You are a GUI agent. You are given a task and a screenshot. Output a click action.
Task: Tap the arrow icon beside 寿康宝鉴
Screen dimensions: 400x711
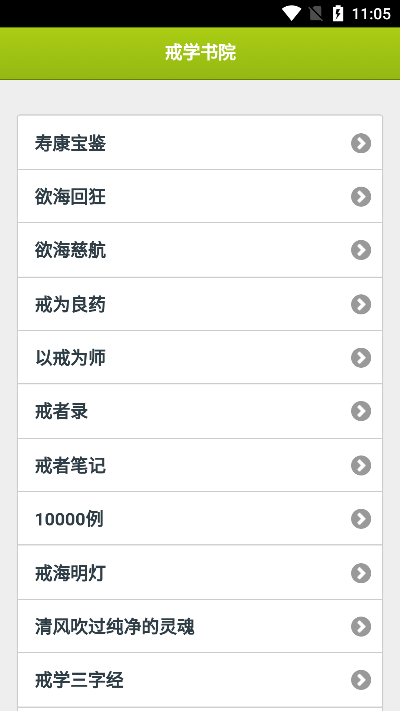pos(361,143)
